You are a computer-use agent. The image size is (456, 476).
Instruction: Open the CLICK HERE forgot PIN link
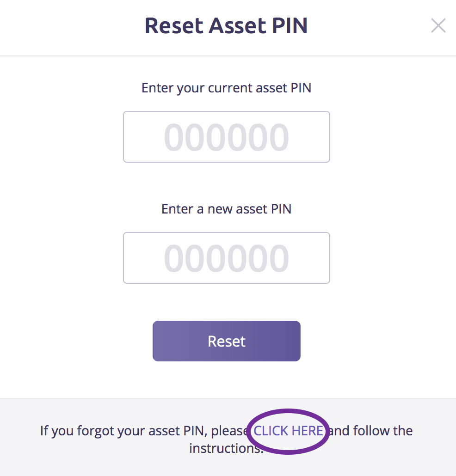(289, 431)
